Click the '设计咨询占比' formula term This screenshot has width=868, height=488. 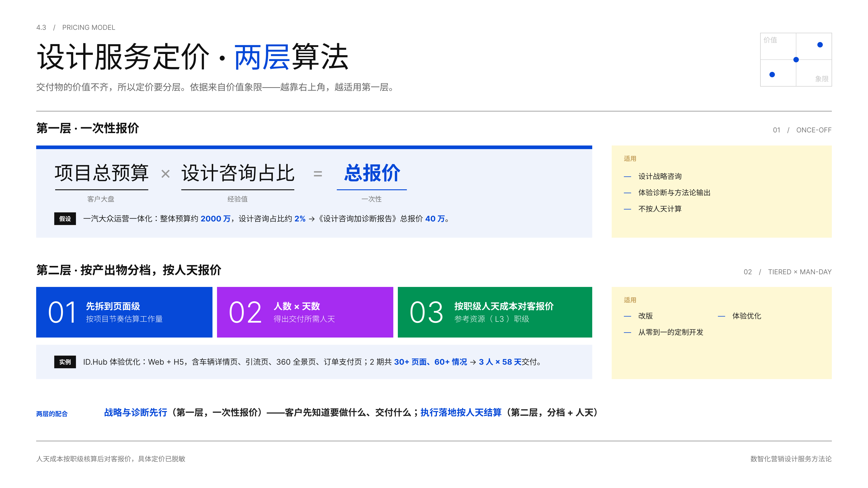pos(238,174)
